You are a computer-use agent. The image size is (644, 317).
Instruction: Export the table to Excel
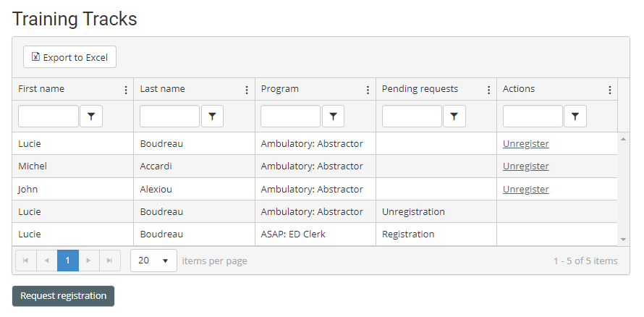coord(69,57)
